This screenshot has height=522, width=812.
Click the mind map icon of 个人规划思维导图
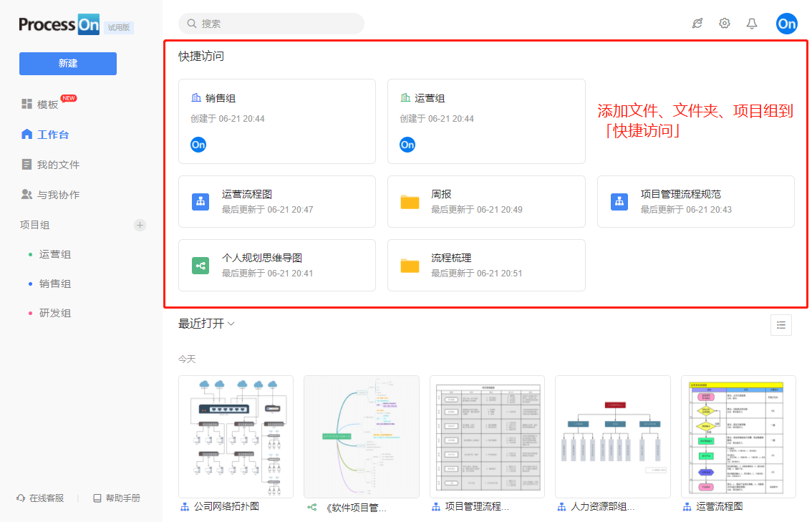(x=200, y=266)
